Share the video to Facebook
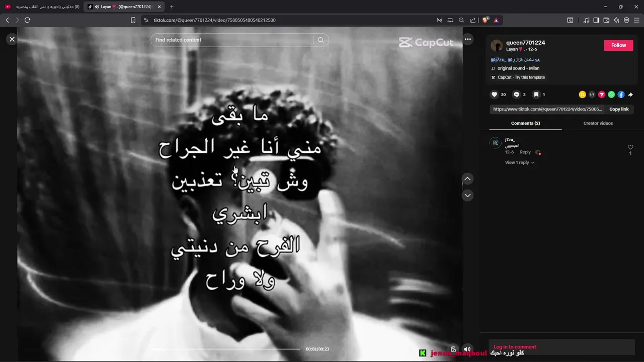The width and height of the screenshot is (644, 362). (621, 95)
